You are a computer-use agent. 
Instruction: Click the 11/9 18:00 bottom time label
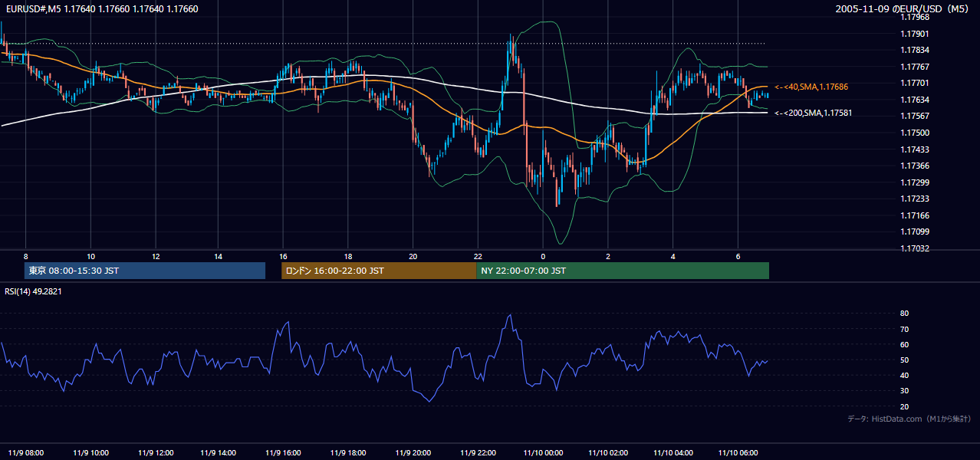click(x=349, y=452)
